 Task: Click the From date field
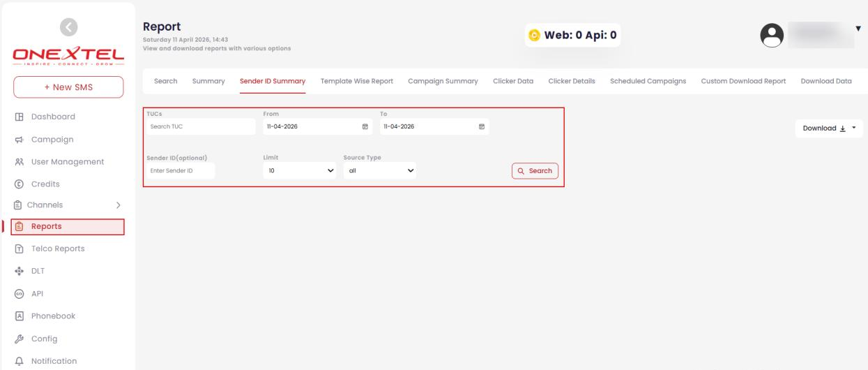(317, 126)
